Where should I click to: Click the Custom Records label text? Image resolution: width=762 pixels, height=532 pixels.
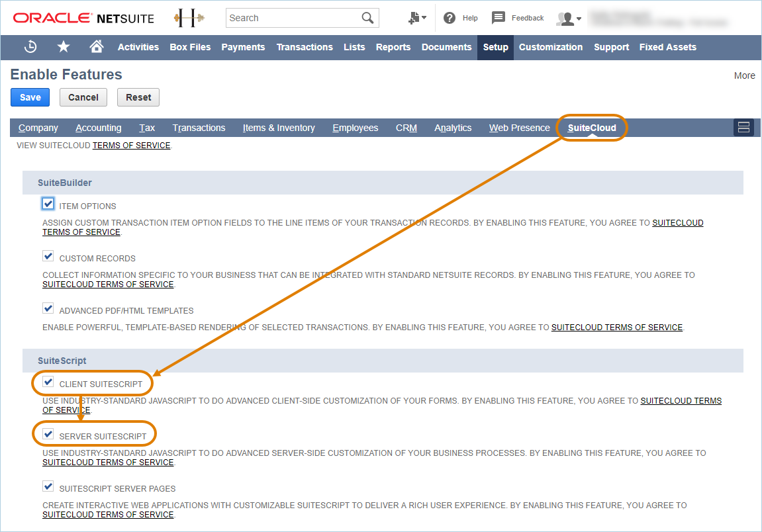[97, 259]
